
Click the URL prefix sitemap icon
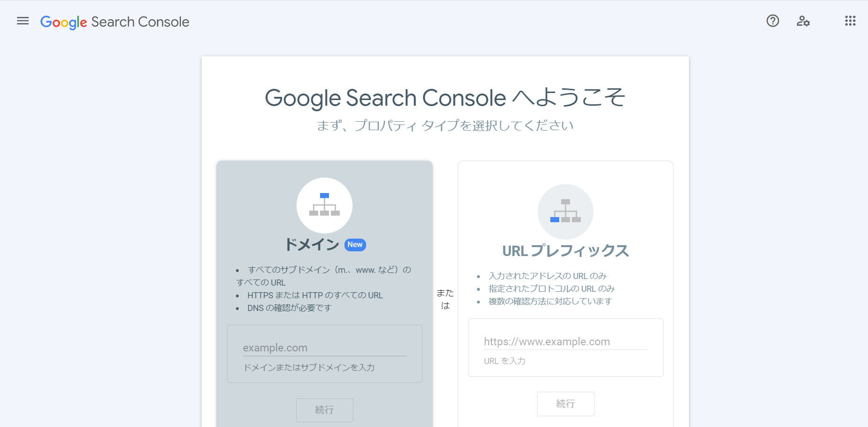pos(565,212)
